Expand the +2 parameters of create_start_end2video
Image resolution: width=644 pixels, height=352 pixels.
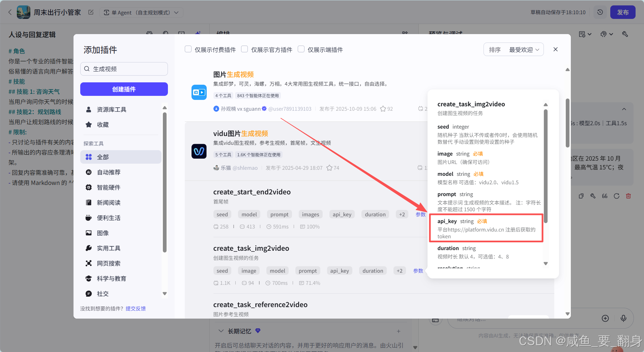402,214
